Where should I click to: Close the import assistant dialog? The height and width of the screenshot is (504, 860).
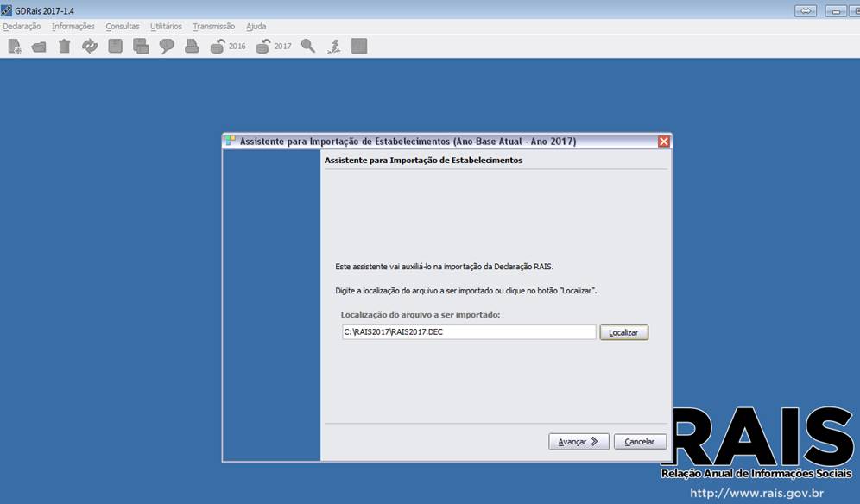(664, 142)
